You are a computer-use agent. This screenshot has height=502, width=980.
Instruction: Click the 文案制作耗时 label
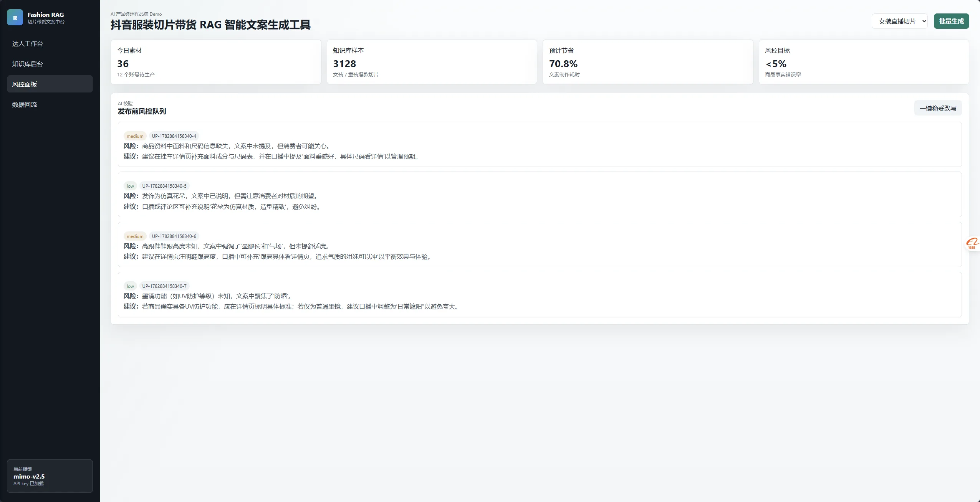tap(564, 74)
